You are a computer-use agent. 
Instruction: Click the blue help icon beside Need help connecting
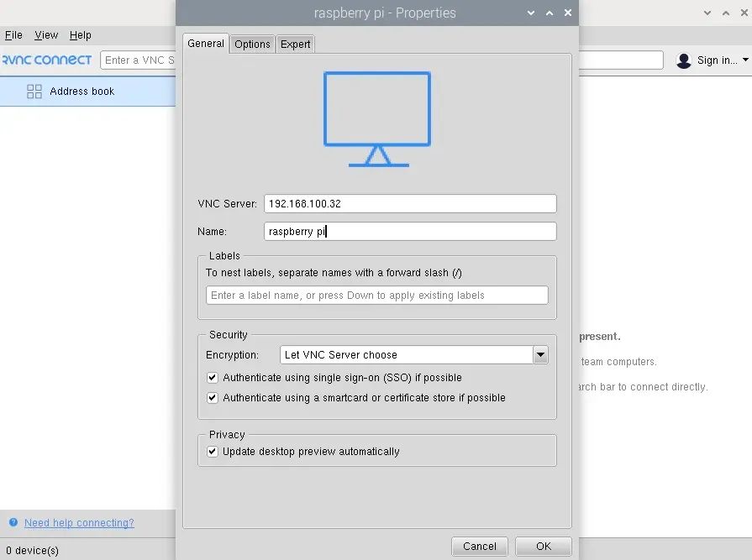[13, 522]
